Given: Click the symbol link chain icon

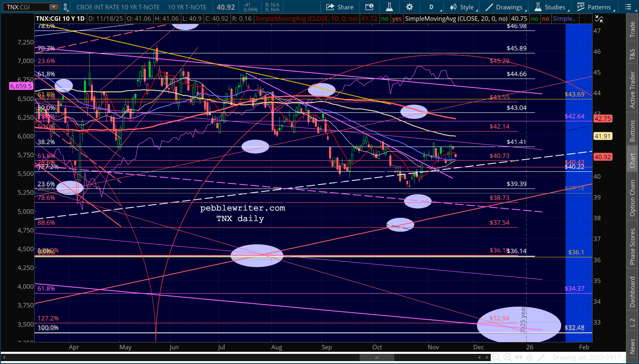Looking at the screenshot, I should click(66, 7).
